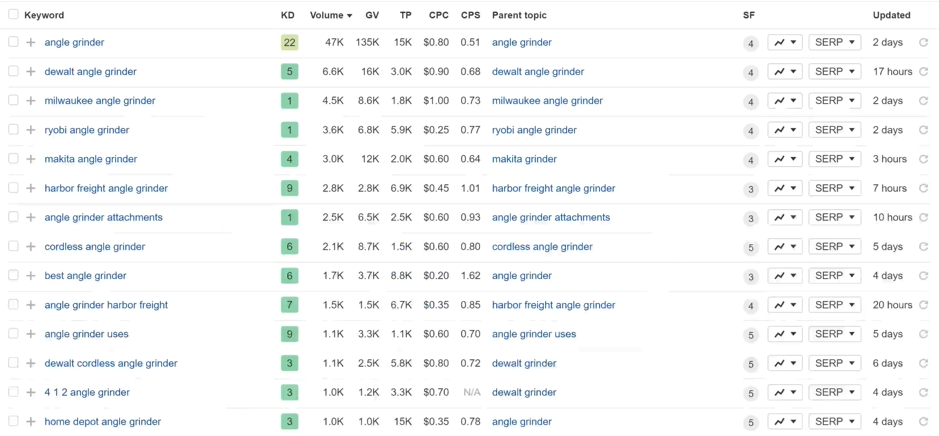Open 'dewalt cordless angle grinder' keyword link
The height and width of the screenshot is (436, 939).
click(x=111, y=364)
